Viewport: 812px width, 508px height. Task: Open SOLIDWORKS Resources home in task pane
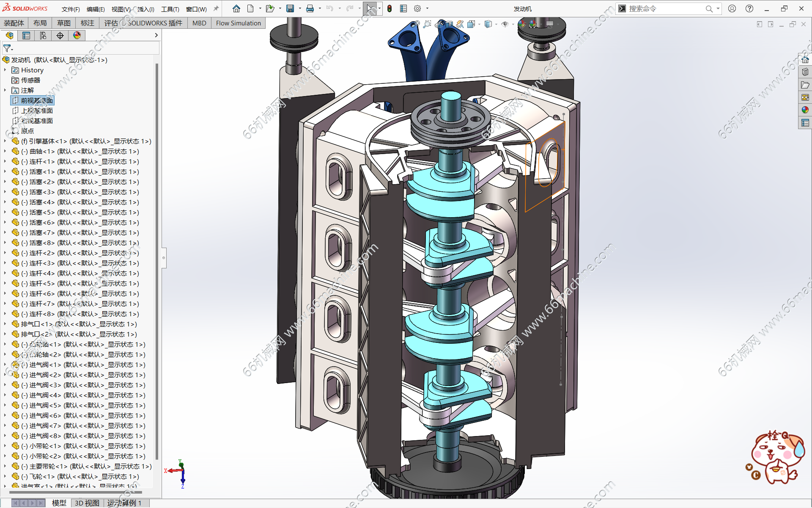coord(805,59)
